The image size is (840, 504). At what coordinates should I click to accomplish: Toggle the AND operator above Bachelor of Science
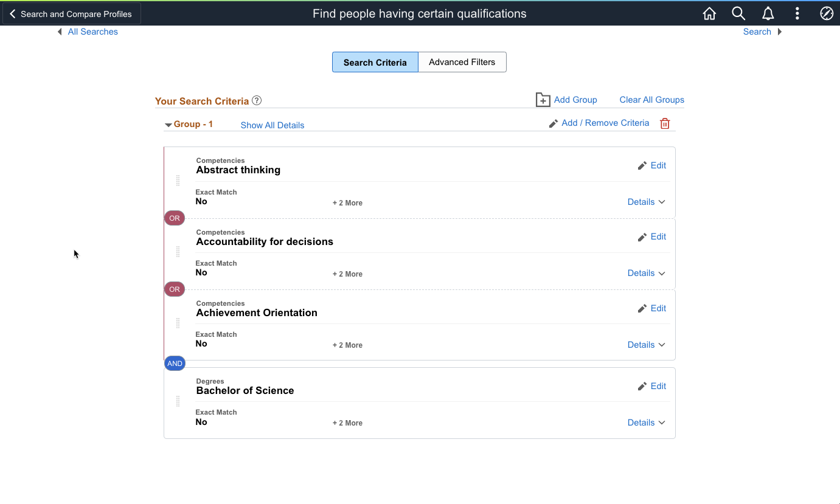175,364
